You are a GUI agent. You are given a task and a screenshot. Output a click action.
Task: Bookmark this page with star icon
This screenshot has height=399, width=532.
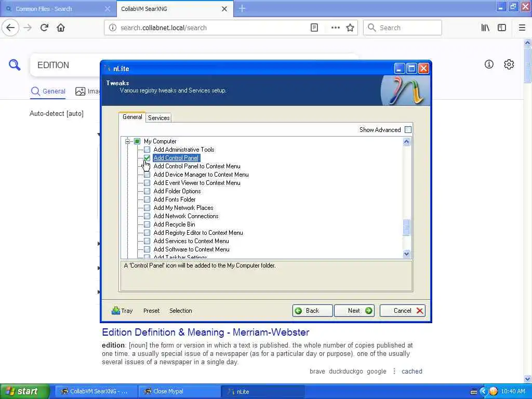350,28
